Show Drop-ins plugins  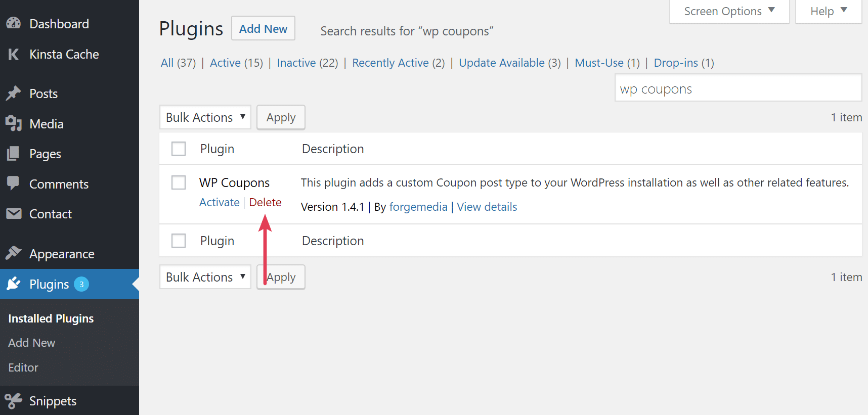tap(676, 63)
